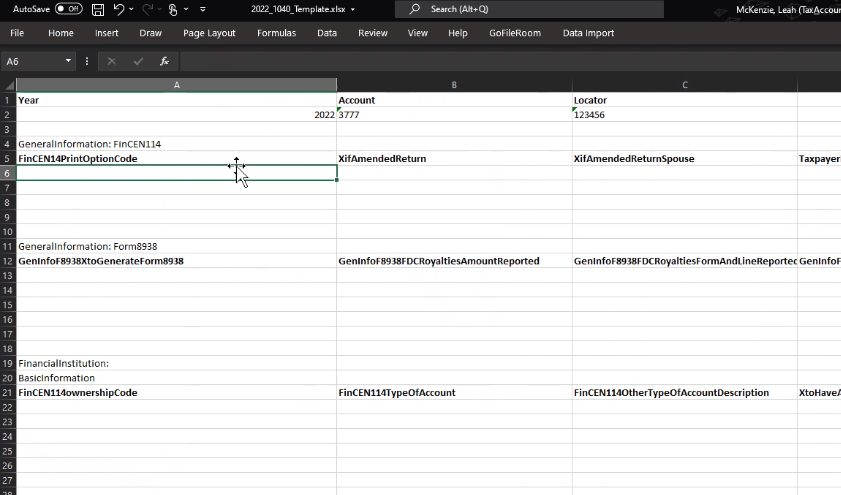This screenshot has height=495, width=841.
Task: Switch to the Help tab
Action: (458, 33)
